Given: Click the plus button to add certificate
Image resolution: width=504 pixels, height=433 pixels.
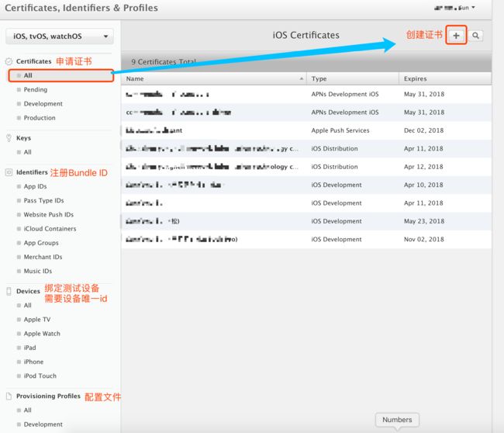Looking at the screenshot, I should tap(456, 36).
